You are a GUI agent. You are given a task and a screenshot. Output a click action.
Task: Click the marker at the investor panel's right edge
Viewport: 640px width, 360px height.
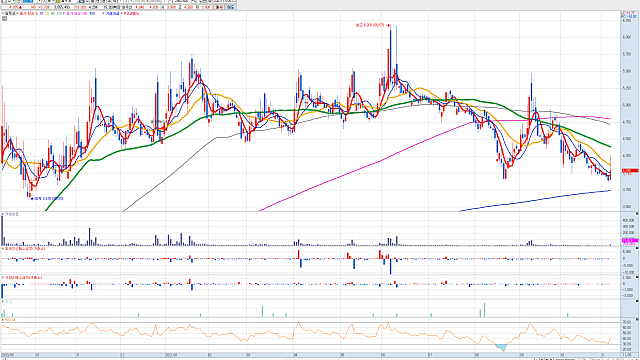coord(637,248)
